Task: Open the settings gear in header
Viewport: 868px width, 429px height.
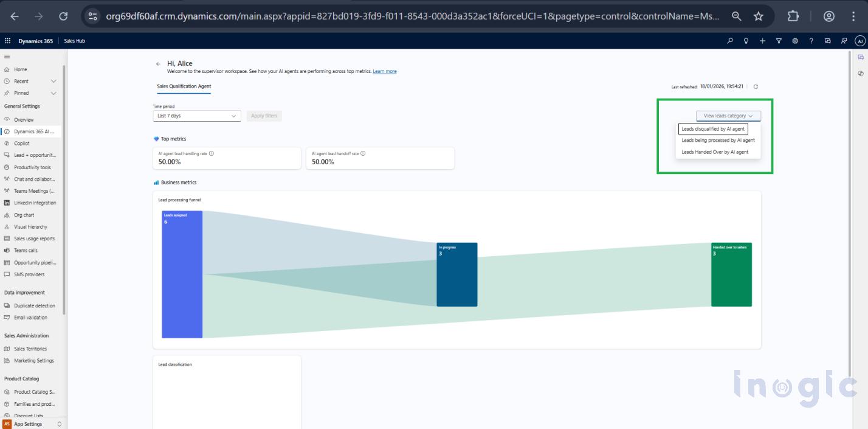Action: 795,41
